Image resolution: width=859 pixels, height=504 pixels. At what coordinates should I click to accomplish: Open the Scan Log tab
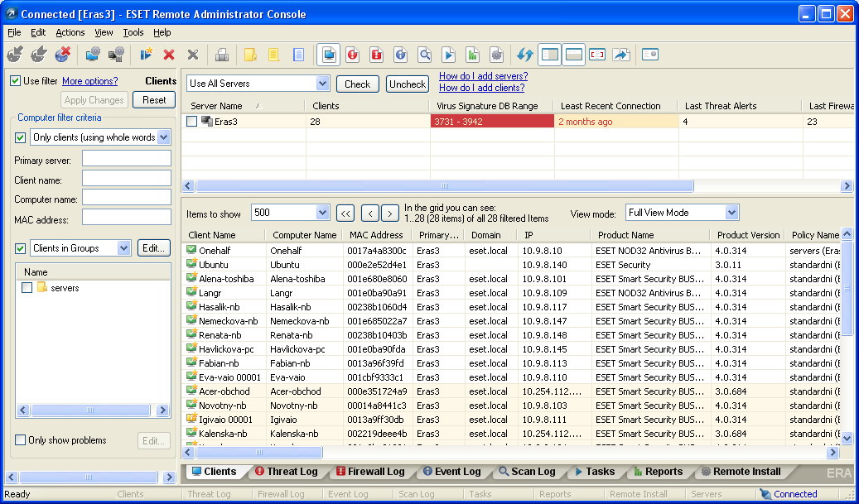[527, 472]
